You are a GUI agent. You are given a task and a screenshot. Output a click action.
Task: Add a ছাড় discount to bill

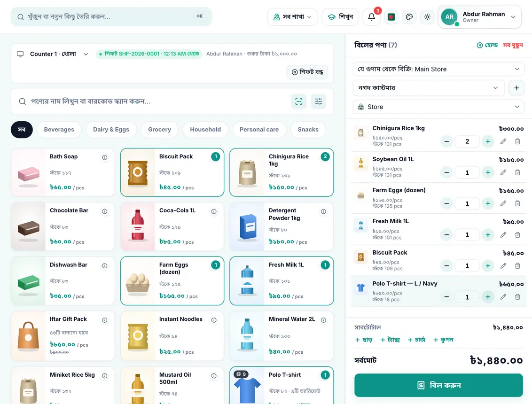[364, 340]
